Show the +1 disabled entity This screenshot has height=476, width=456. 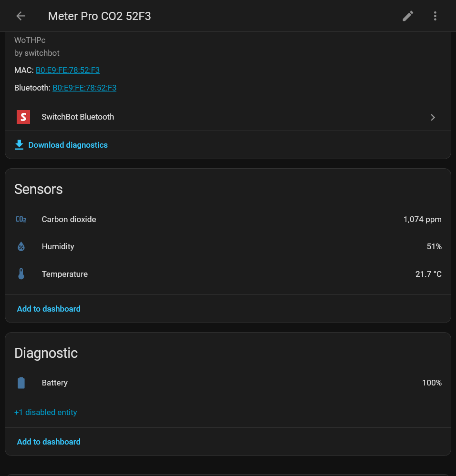46,412
